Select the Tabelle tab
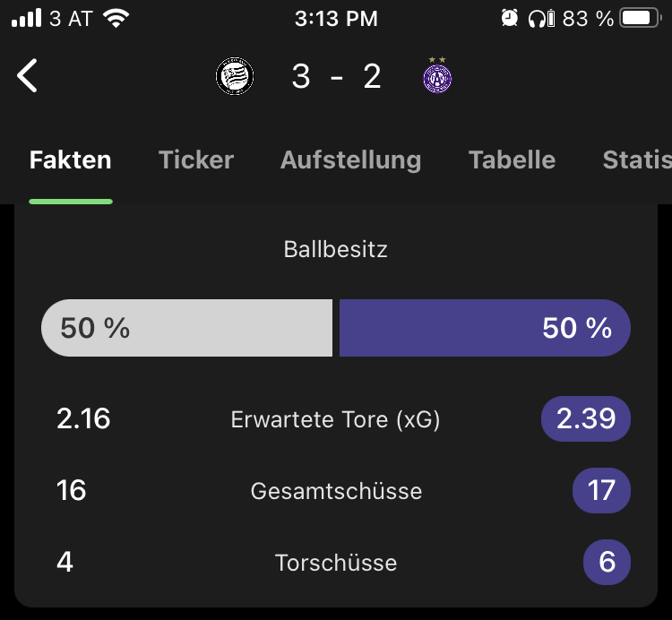 [x=513, y=160]
